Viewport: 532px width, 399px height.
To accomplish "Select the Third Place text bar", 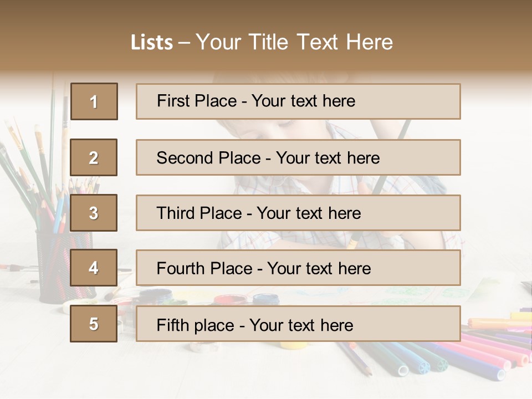I will pos(298,213).
